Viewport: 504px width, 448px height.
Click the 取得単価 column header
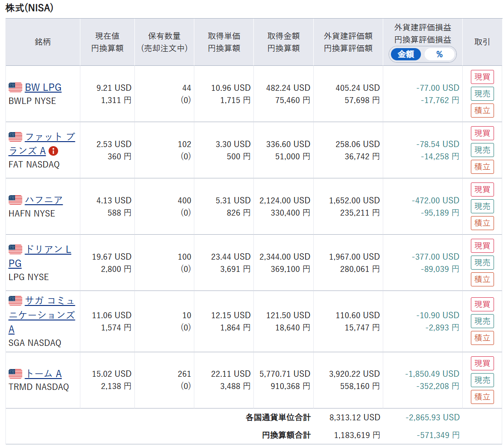pyautogui.click(x=224, y=42)
